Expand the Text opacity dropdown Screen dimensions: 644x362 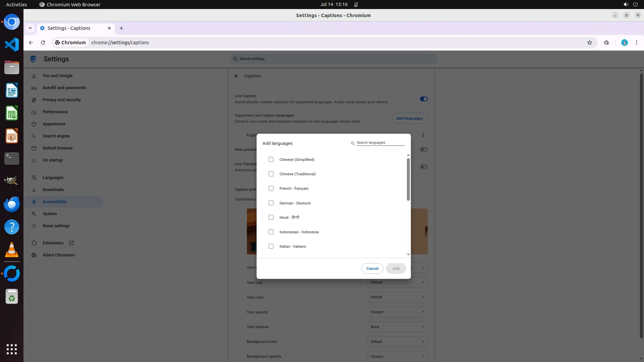tap(397, 312)
